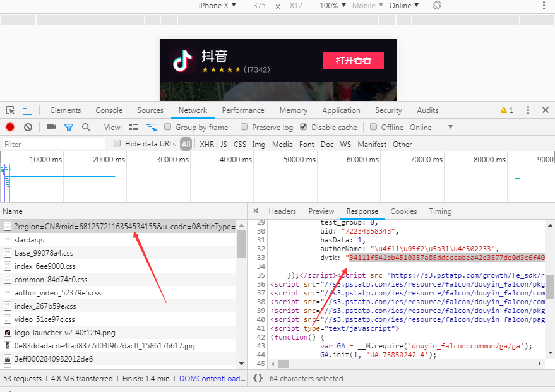
Task: Click the response pane horizontal scrollbar thumb
Action: (x=284, y=364)
